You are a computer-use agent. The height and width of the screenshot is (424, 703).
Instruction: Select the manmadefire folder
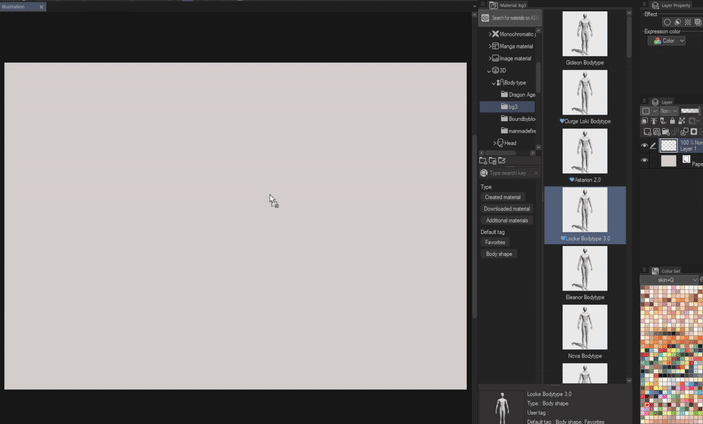(518, 131)
